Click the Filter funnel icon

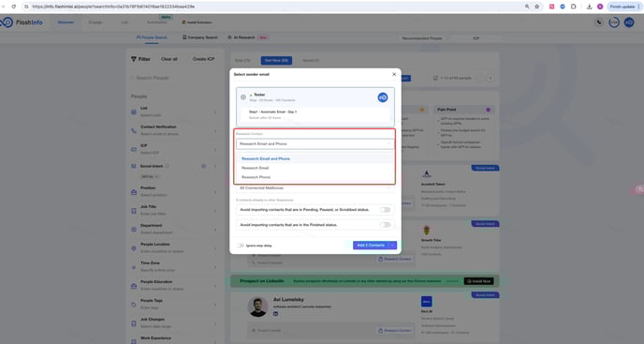click(134, 59)
